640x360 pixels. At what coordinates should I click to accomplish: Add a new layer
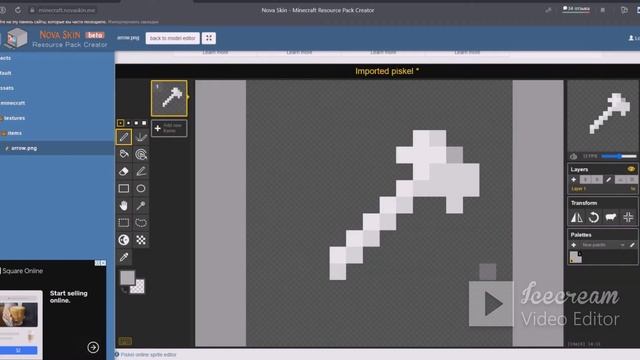point(573,180)
